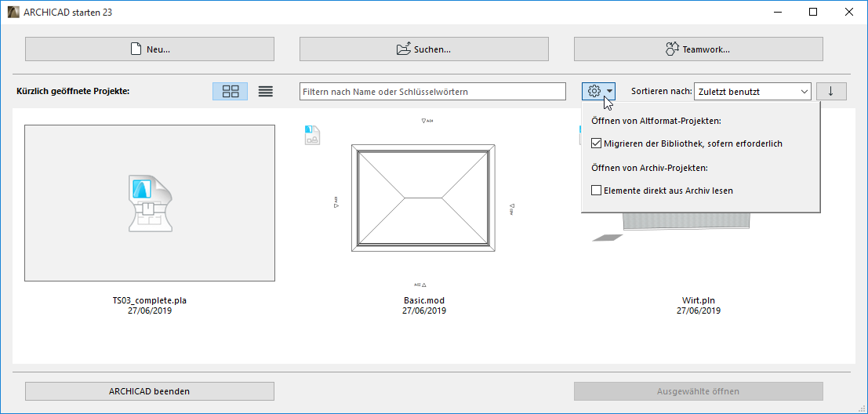Reverse sort order with the arrow button
This screenshot has width=868, height=414.
click(x=831, y=91)
